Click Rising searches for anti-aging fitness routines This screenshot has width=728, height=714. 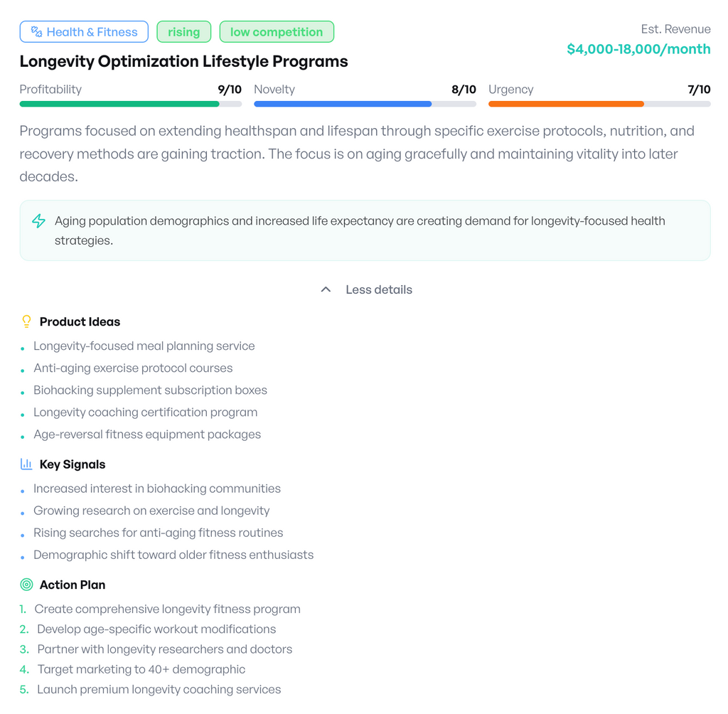[x=159, y=533]
